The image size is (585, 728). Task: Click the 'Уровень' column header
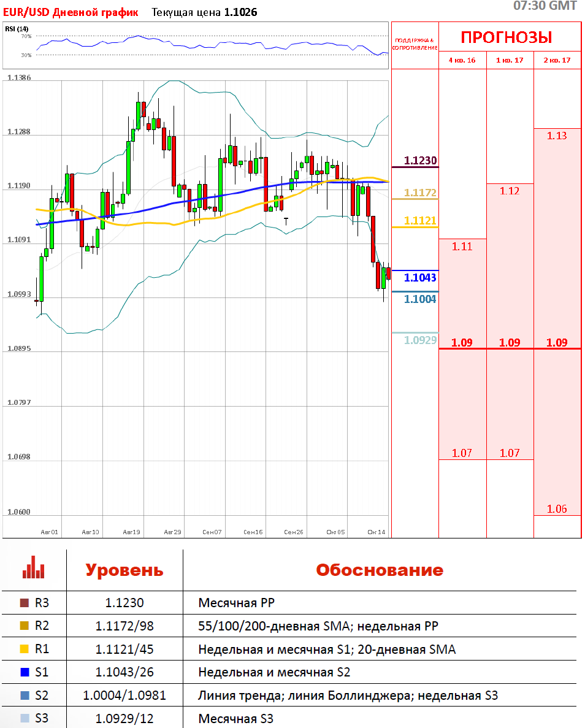[124, 570]
